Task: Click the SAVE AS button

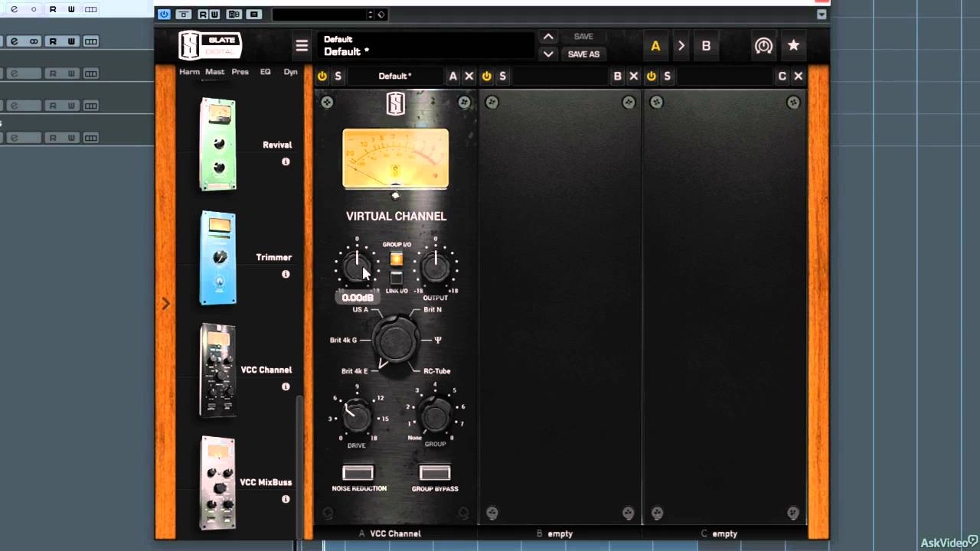Action: tap(583, 54)
